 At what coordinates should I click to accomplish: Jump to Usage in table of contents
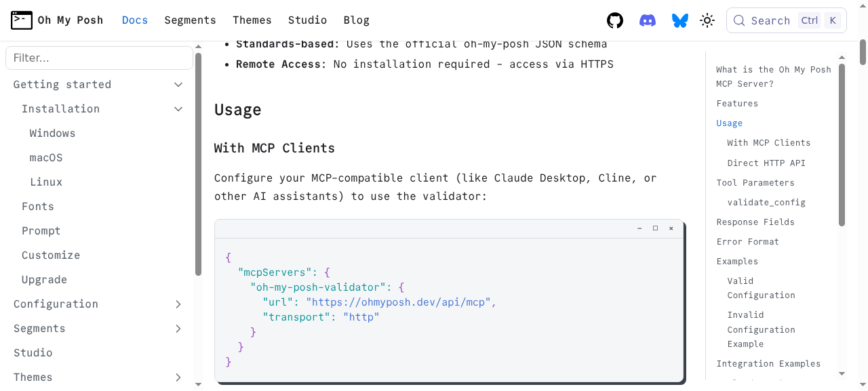tap(730, 123)
